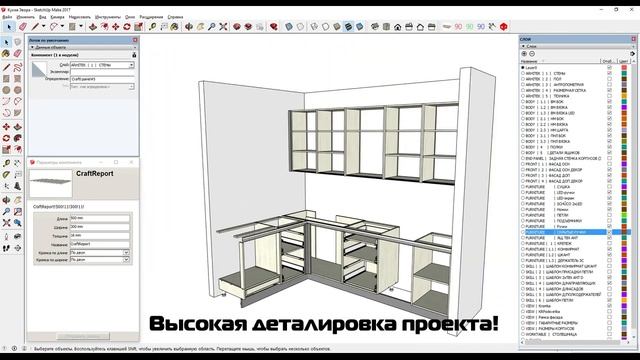Open dropdown arrow next to Line tool
The width and height of the screenshot is (640, 360).
tap(43, 27)
